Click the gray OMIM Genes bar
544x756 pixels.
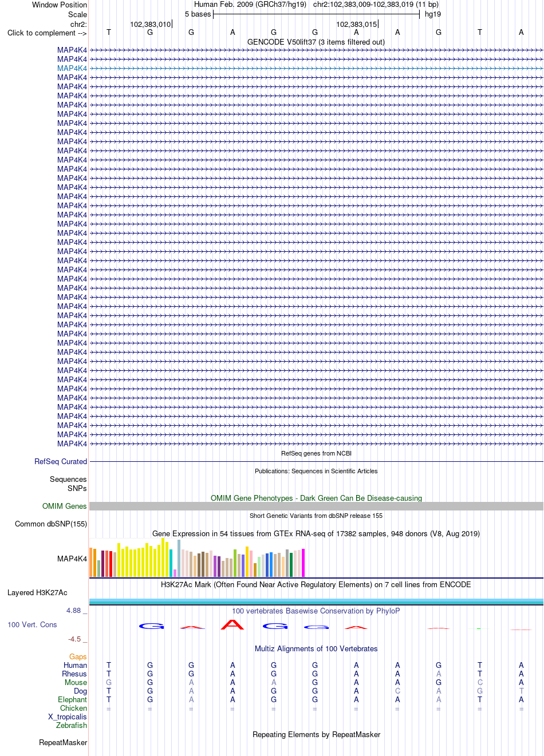click(316, 506)
